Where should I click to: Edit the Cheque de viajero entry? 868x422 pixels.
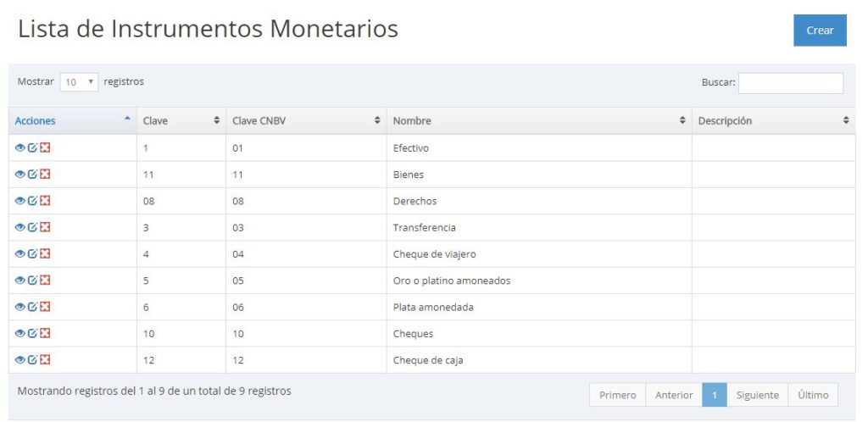tap(33, 254)
